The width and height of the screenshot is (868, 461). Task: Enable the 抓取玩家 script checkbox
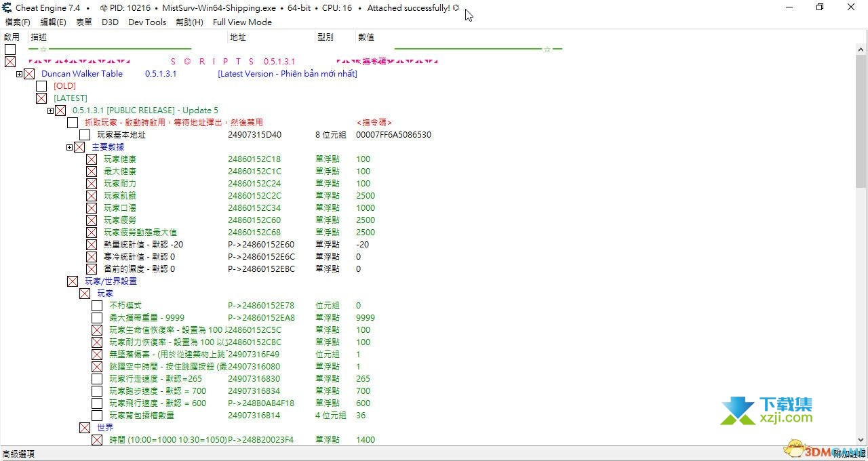click(73, 123)
